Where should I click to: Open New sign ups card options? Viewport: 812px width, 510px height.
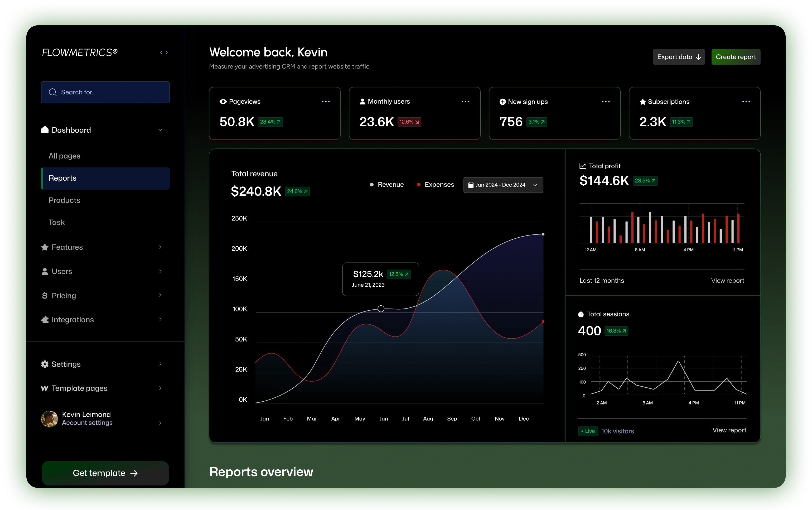coord(606,102)
